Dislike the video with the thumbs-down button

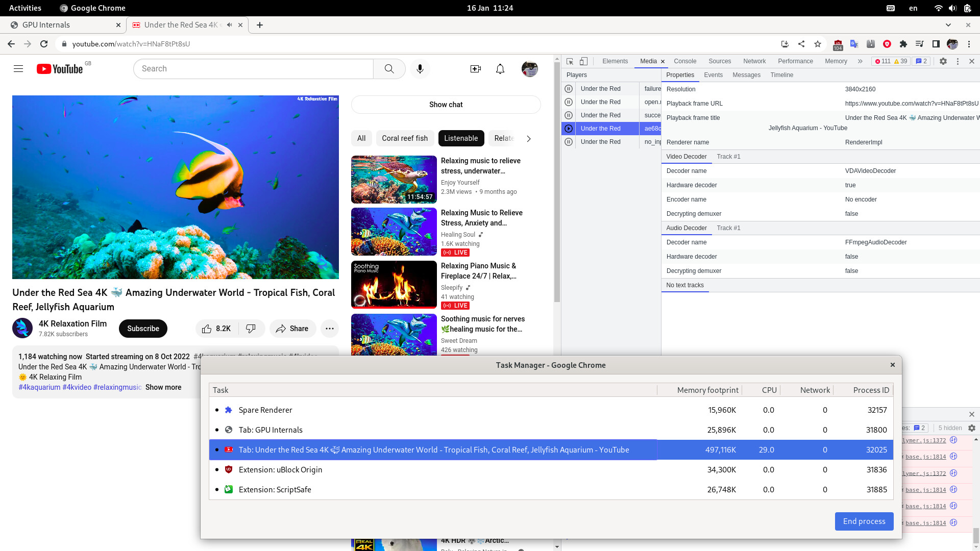point(251,329)
